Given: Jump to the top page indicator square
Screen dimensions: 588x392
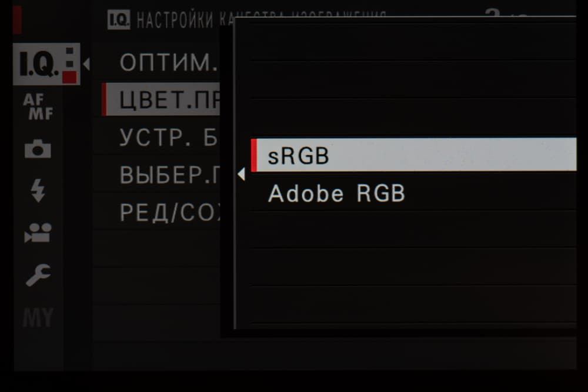Looking at the screenshot, I should (x=70, y=51).
